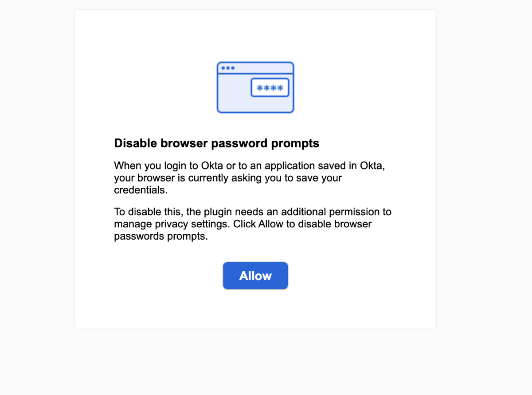Select the 'Disable browser password prompts' heading

(217, 143)
